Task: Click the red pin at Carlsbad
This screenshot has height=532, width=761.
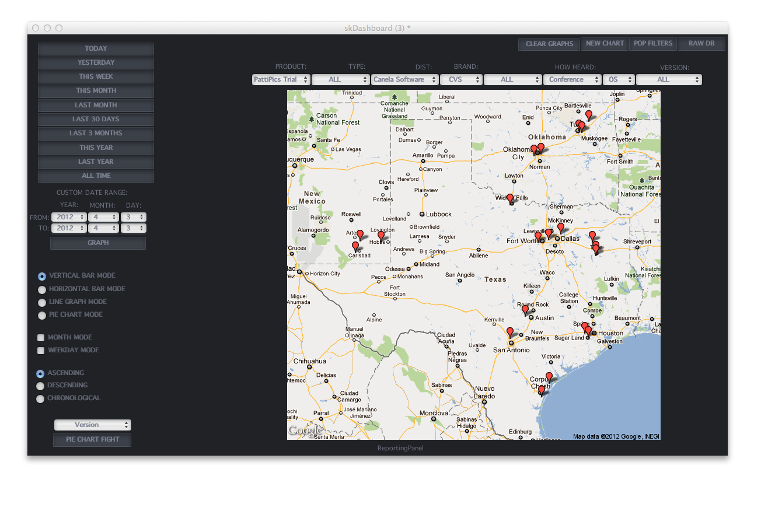Action: click(355, 247)
